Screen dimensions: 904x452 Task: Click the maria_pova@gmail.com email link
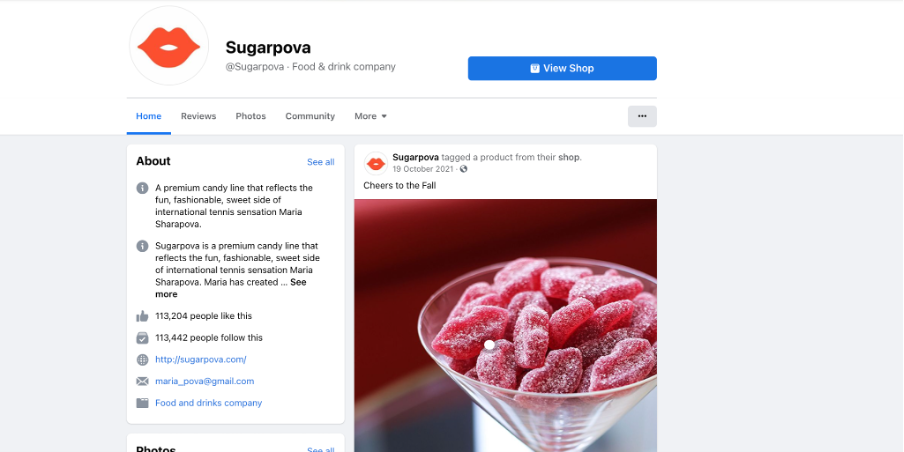click(x=205, y=381)
